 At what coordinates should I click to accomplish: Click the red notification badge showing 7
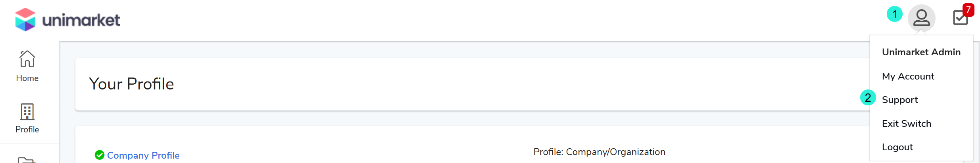968,10
